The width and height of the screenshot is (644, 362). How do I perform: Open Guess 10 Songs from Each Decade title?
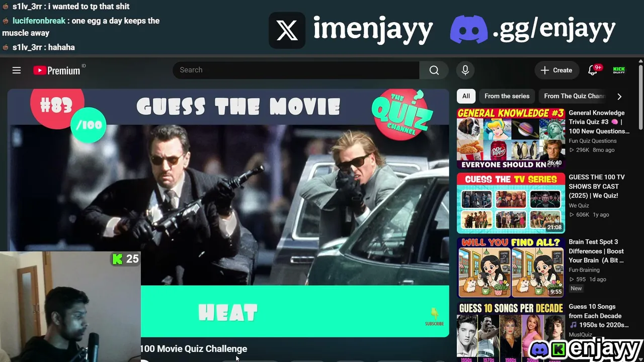click(x=598, y=316)
